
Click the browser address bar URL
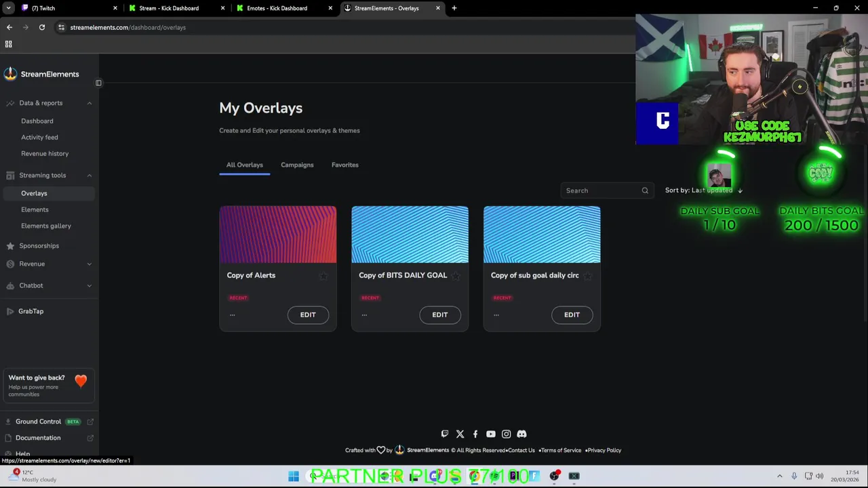(x=127, y=27)
